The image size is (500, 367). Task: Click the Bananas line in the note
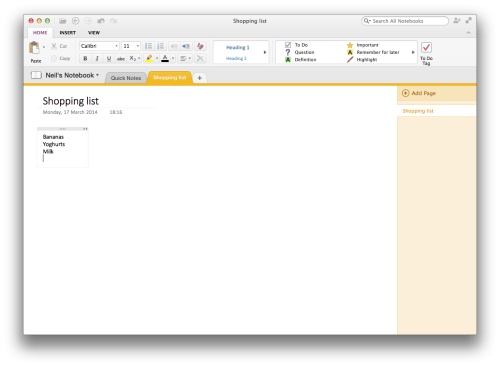point(53,137)
